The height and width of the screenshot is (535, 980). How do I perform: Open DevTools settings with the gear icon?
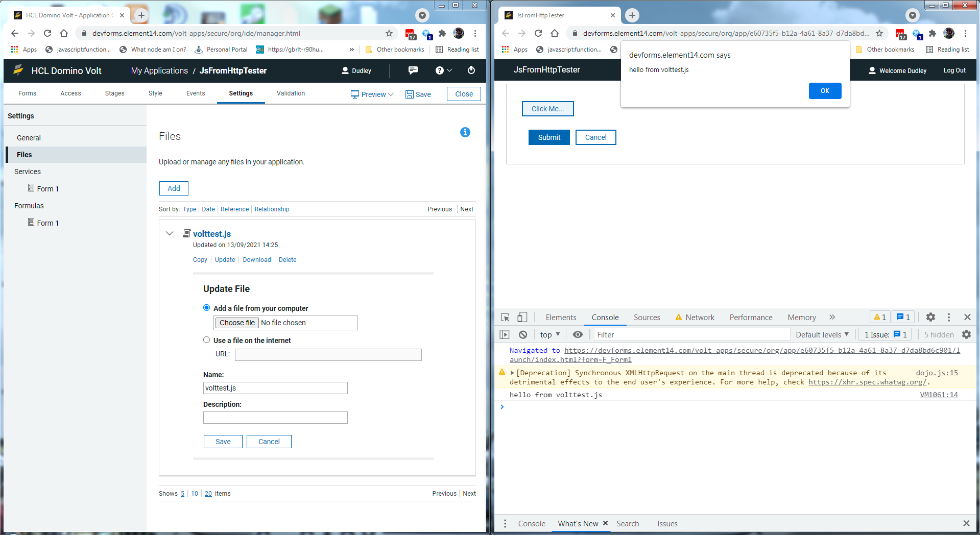pyautogui.click(x=930, y=317)
